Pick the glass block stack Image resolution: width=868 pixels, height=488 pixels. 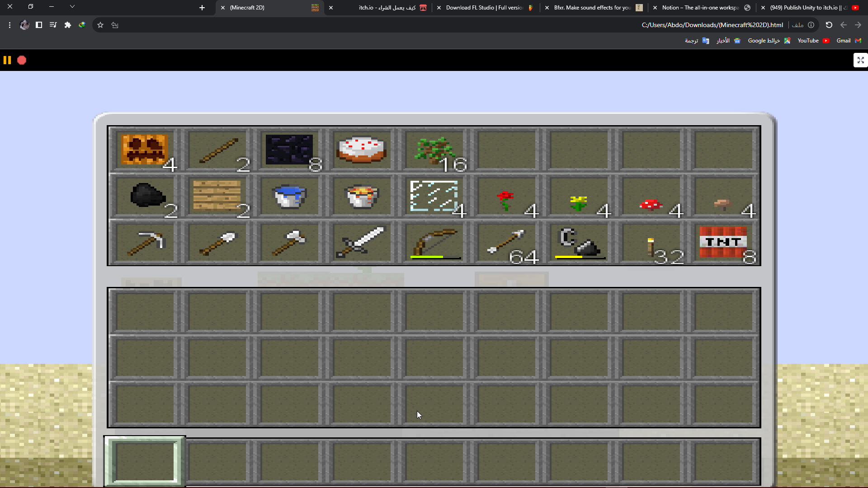click(434, 196)
